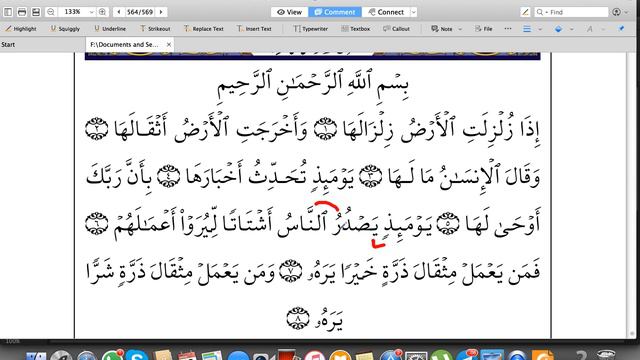Click the Save icon

click(36, 12)
